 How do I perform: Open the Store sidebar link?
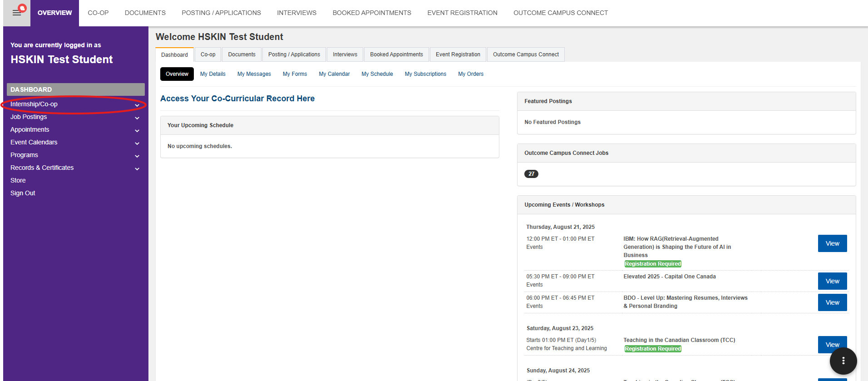18,180
